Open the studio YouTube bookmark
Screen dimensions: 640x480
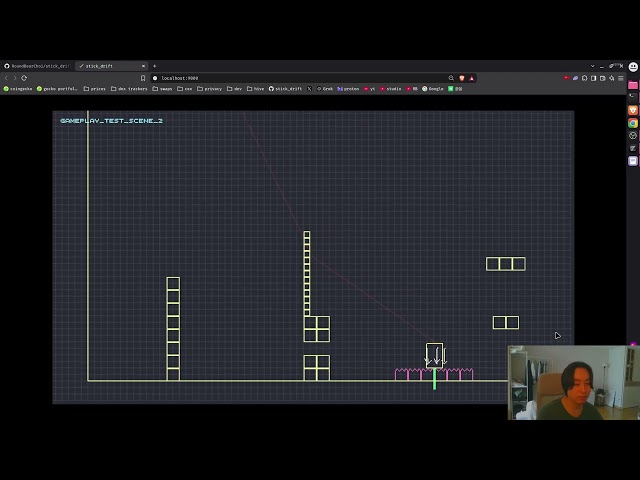[x=391, y=89]
